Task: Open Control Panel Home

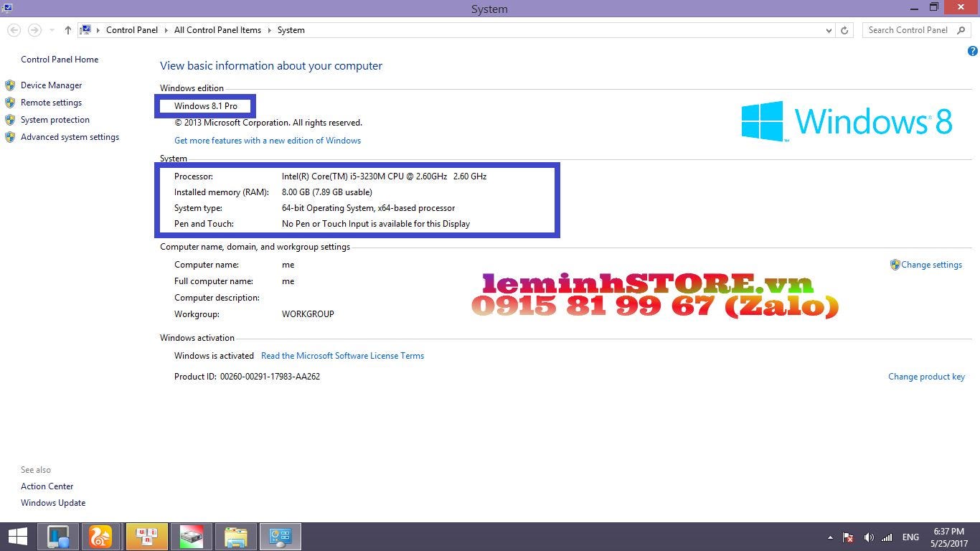Action: point(60,60)
